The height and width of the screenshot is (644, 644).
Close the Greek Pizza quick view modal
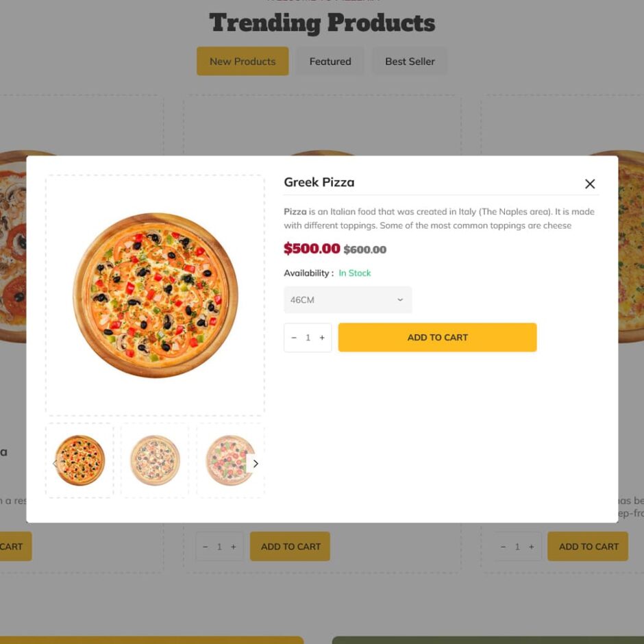[590, 184]
